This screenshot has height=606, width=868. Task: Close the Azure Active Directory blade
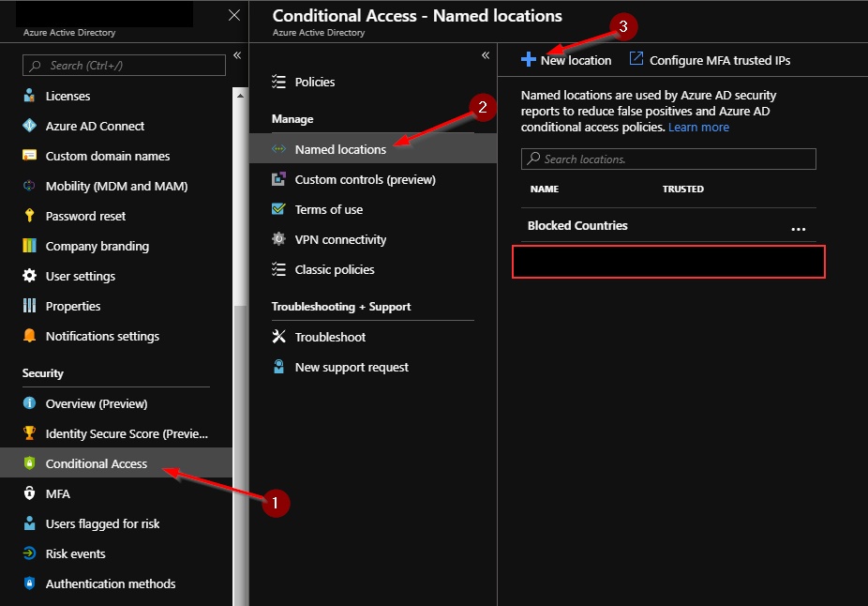click(234, 15)
